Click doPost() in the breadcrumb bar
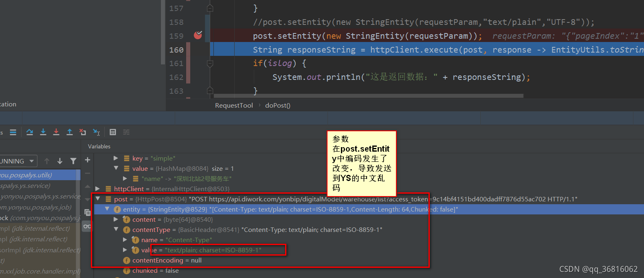This screenshot has height=278, width=644. (x=278, y=105)
